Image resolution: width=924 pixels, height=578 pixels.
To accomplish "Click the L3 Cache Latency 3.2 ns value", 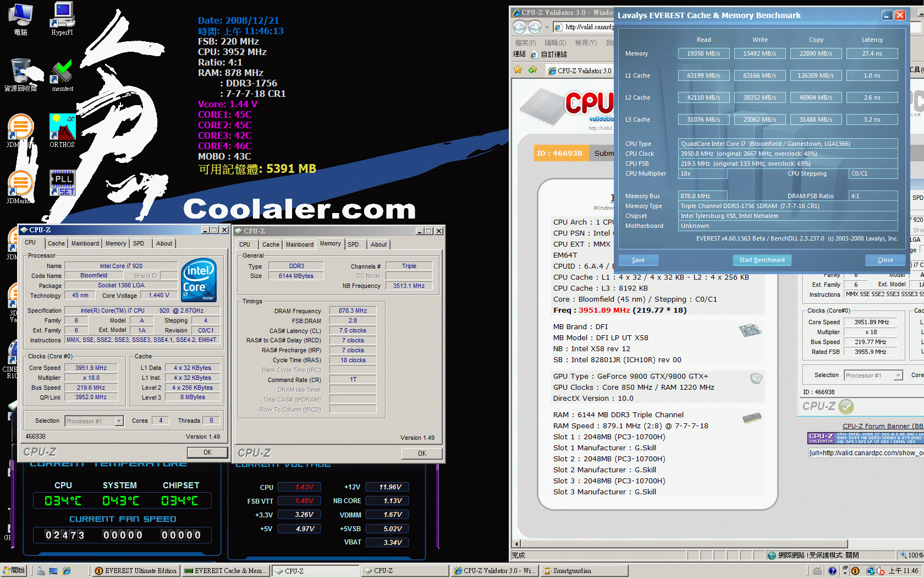I will tap(872, 119).
